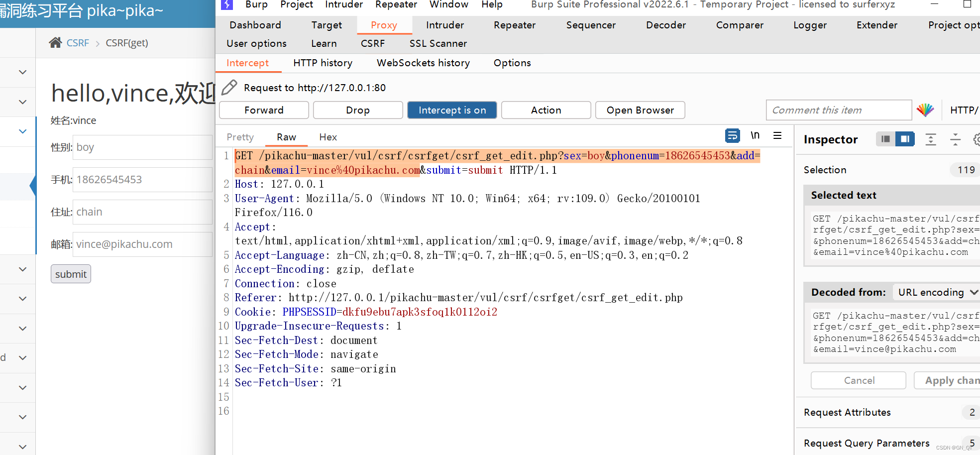Open the User options tab

pos(256,43)
